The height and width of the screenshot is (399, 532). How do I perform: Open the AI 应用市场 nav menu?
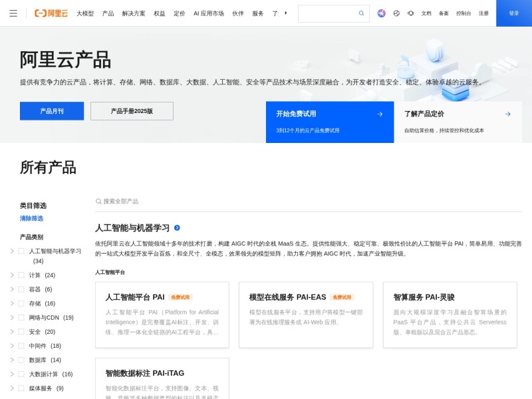click(209, 13)
